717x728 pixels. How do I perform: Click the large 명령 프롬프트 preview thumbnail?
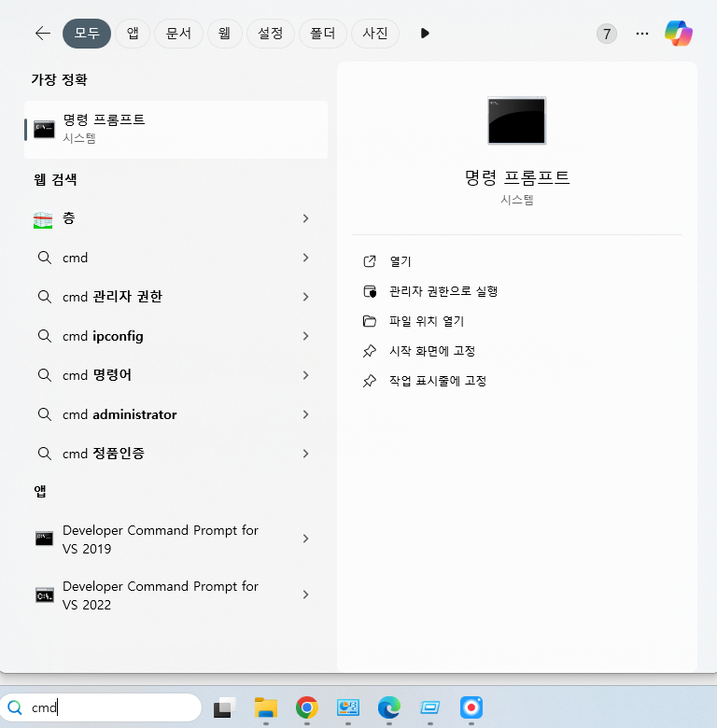(x=517, y=120)
